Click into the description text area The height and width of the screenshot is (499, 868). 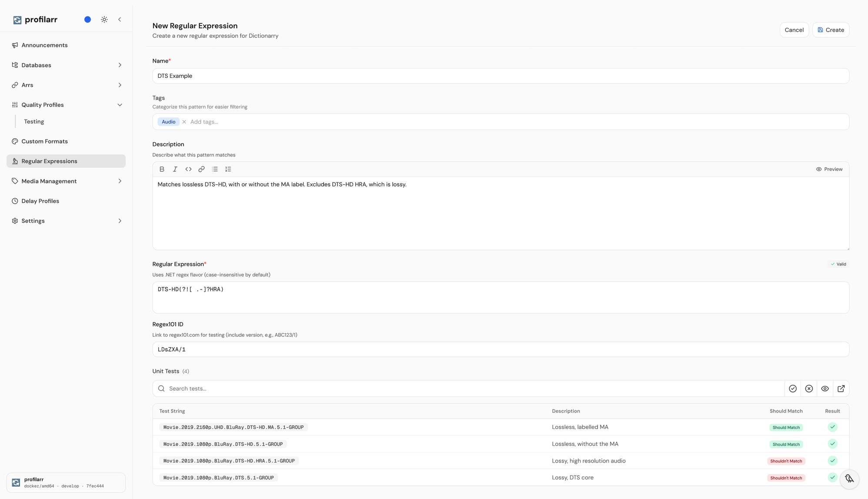(501, 213)
